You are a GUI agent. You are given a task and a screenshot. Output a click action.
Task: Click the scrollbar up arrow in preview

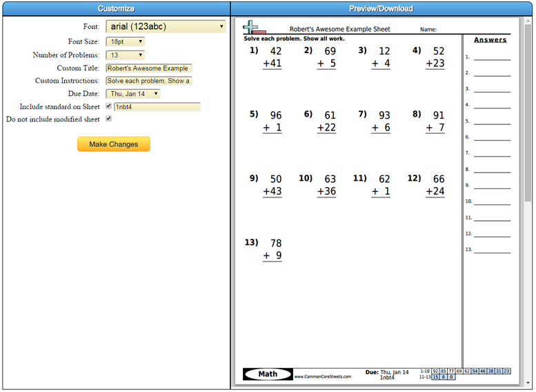[528, 21]
